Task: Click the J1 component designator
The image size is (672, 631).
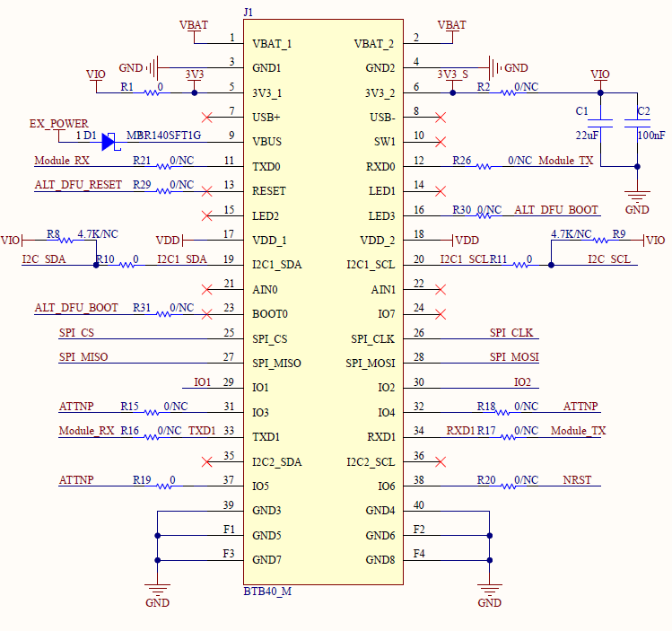Action: click(x=249, y=12)
